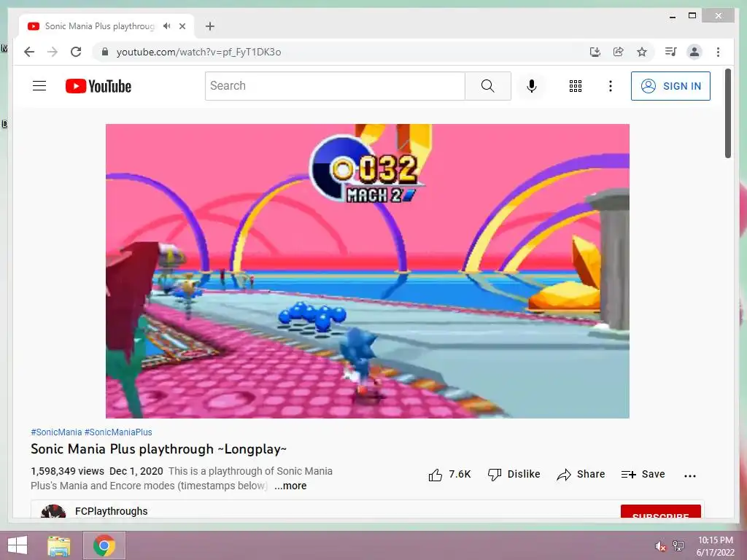Go forward in browser history
Image resolution: width=747 pixels, height=560 pixels.
click(x=53, y=52)
